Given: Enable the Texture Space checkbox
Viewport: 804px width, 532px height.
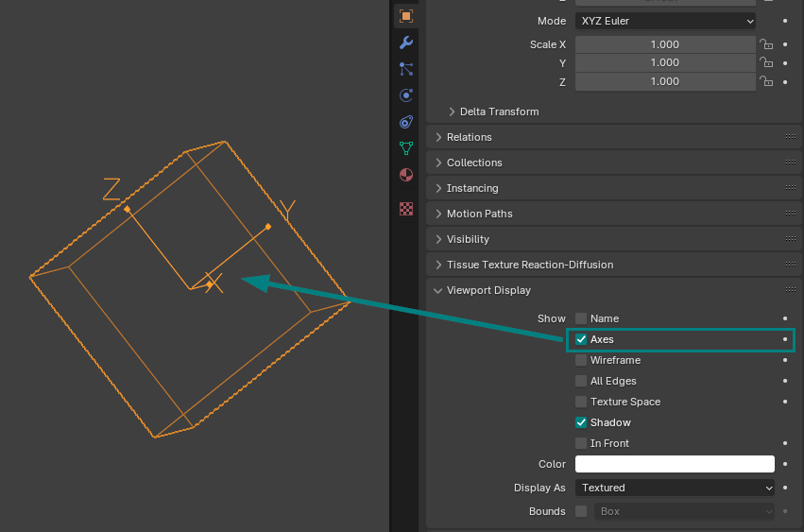Looking at the screenshot, I should click(581, 402).
